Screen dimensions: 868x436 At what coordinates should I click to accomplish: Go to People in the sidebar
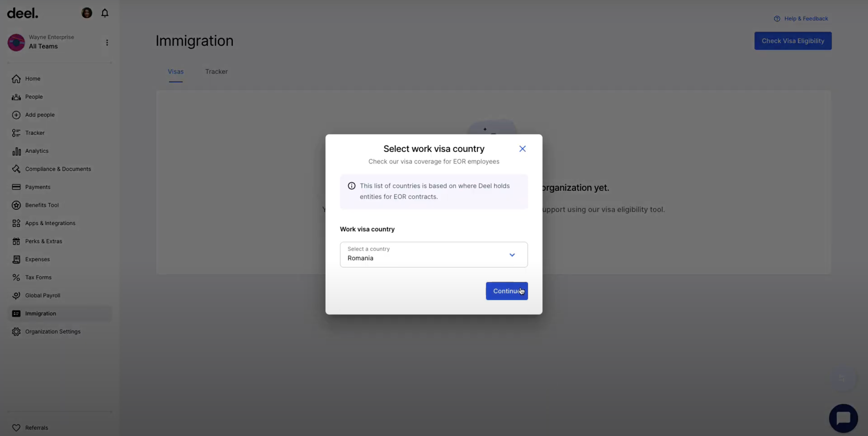tap(60, 97)
